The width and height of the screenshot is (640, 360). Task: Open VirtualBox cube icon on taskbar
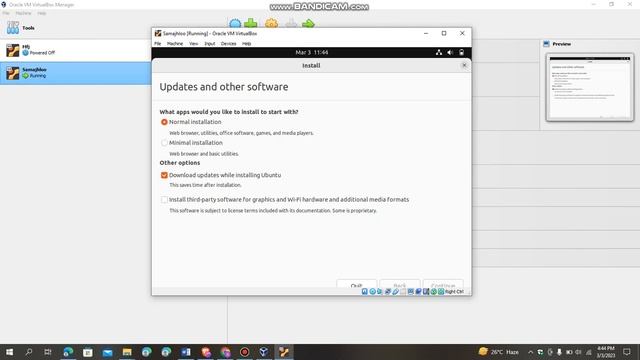[x=264, y=352]
